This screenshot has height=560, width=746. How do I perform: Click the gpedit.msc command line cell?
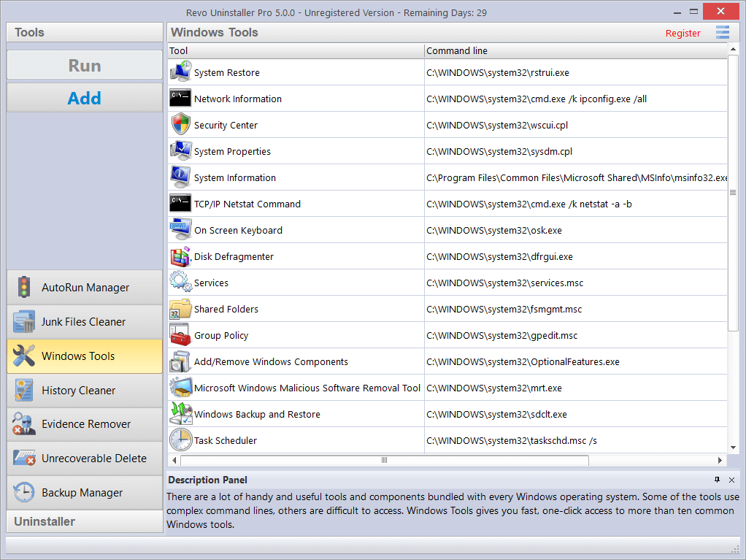(x=576, y=335)
